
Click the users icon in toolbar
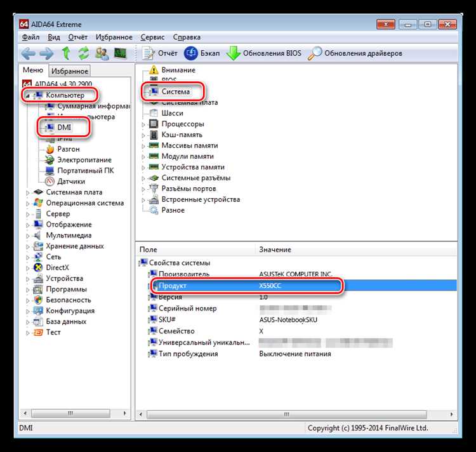102,53
